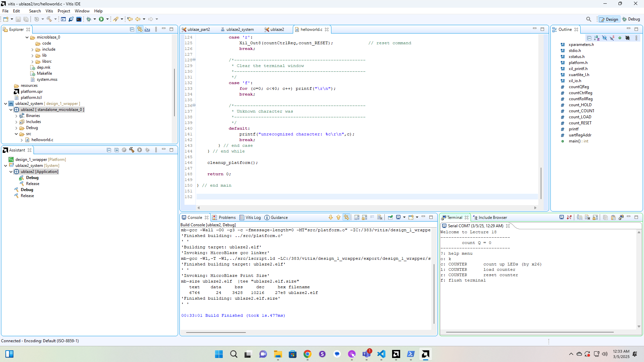Image resolution: width=644 pixels, height=362 pixels.
Task: Click the green Run launch button
Action: [x=101, y=19]
